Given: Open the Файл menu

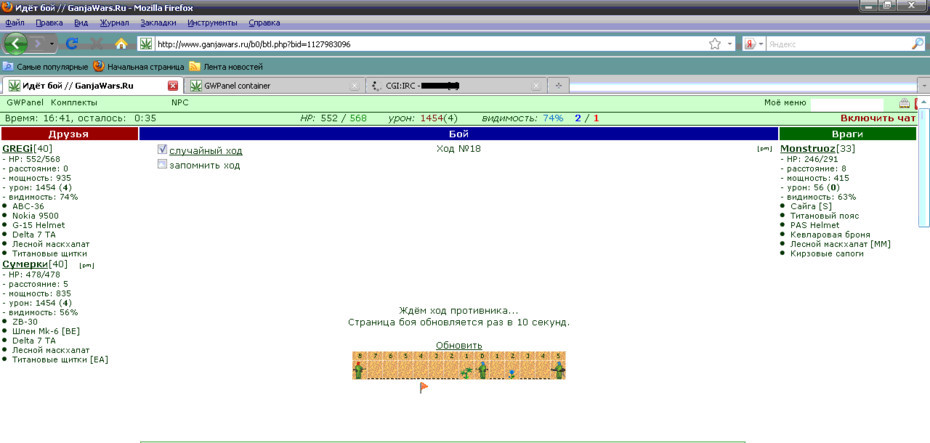Looking at the screenshot, I should pos(14,23).
